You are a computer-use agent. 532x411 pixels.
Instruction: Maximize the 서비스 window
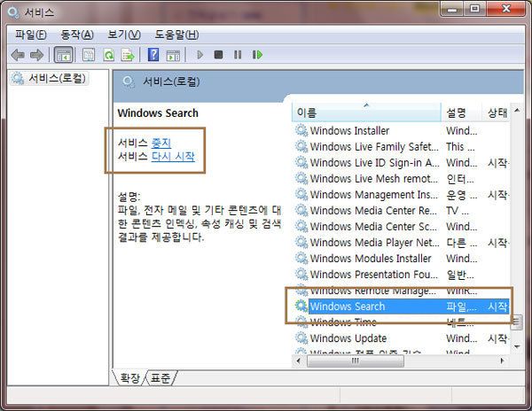click(x=475, y=9)
